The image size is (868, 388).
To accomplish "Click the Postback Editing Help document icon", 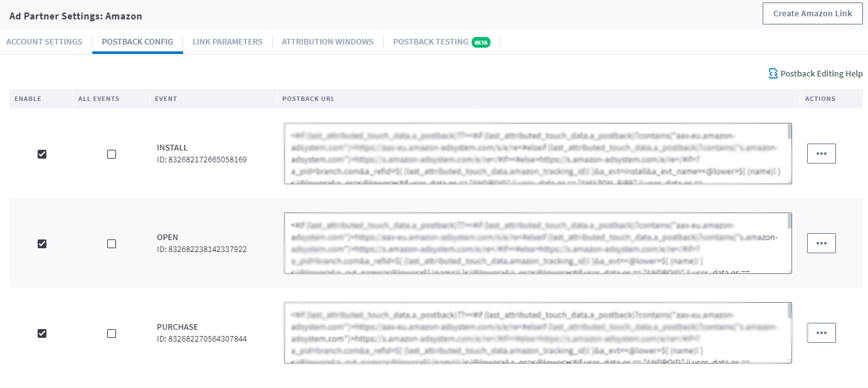I will pyautogui.click(x=773, y=74).
